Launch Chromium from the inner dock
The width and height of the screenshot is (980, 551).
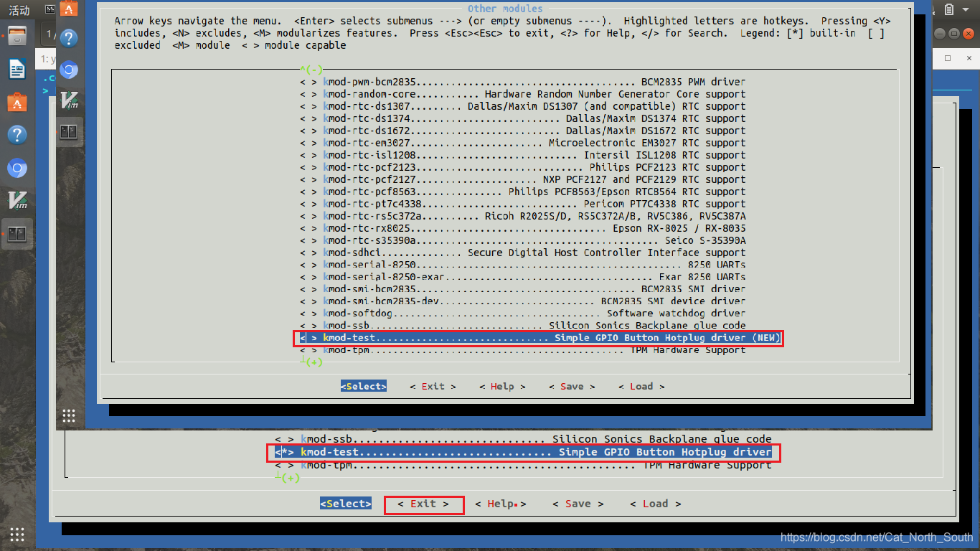(69, 70)
